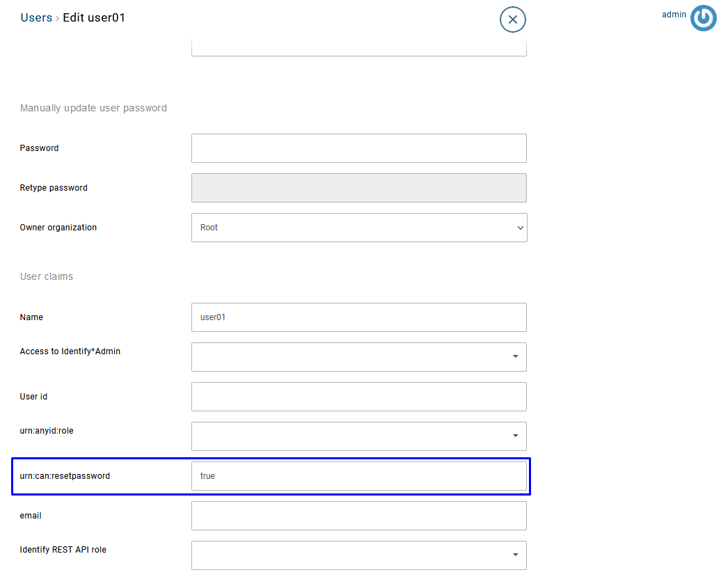The image size is (728, 586).
Task: Click the "Owner organization" label
Action: click(x=58, y=228)
